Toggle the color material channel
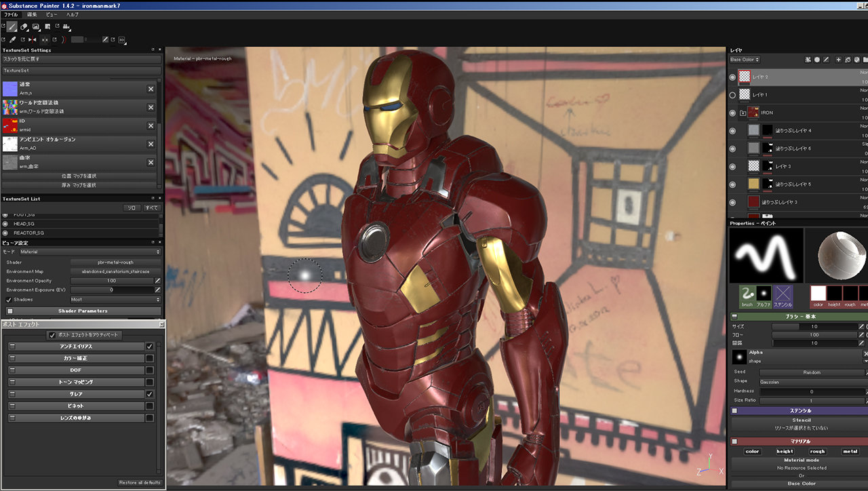Screen dimensions: 868x491 (x=752, y=451)
